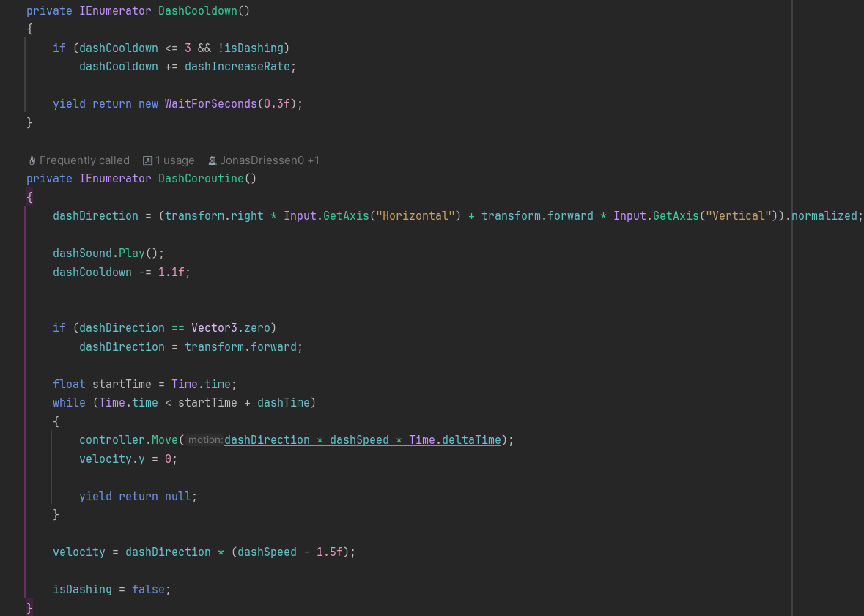Screen dimensions: 864x616
Task: Click the WaitForSeconds constructor call
Action: coord(210,104)
